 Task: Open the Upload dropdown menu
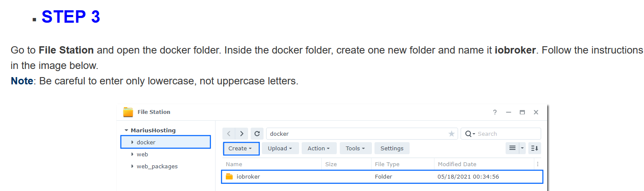click(280, 149)
